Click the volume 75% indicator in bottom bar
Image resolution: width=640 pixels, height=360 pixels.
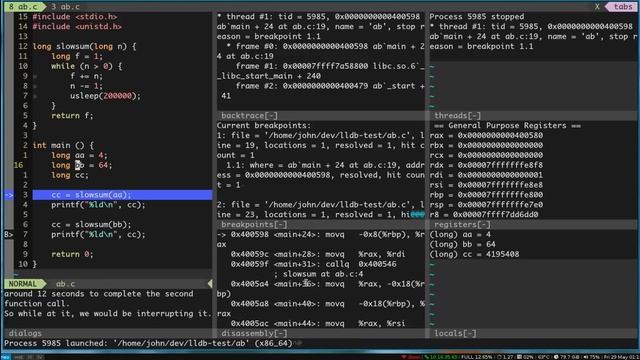tap(591, 357)
